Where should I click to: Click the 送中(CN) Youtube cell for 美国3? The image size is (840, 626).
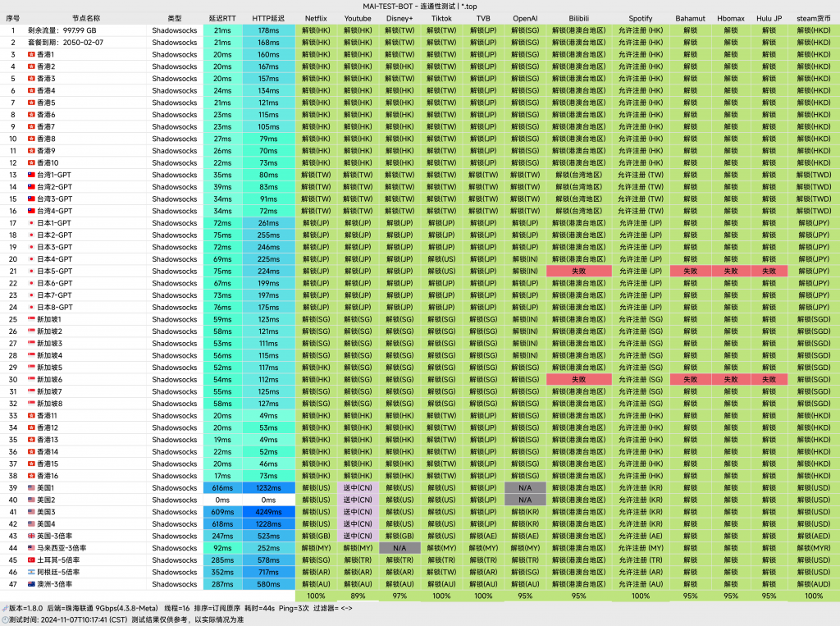coord(358,512)
